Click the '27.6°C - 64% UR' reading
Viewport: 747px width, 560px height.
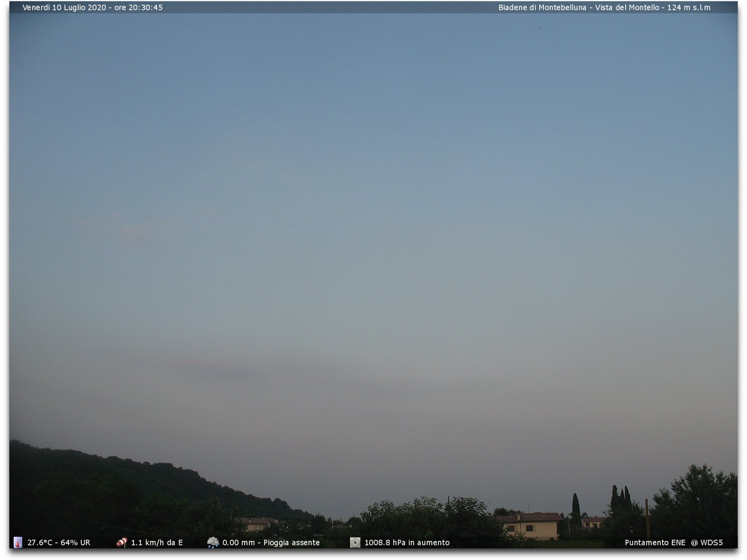point(59,543)
